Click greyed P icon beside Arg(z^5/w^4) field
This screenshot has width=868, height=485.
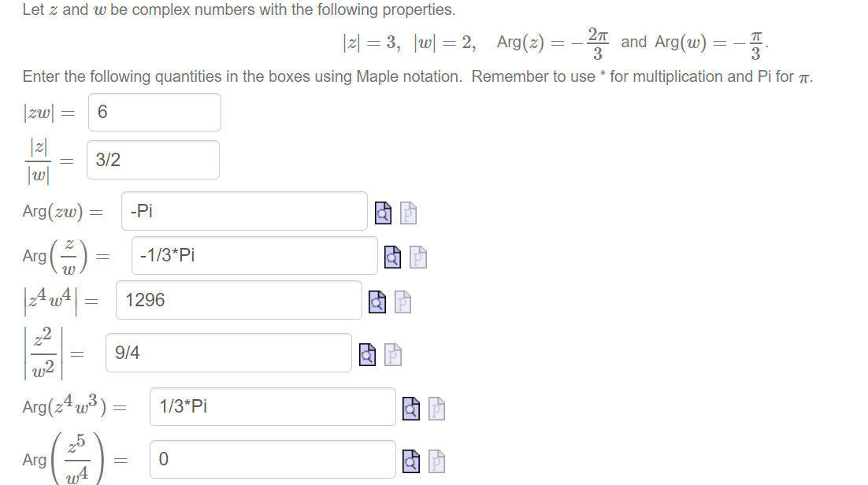(436, 459)
